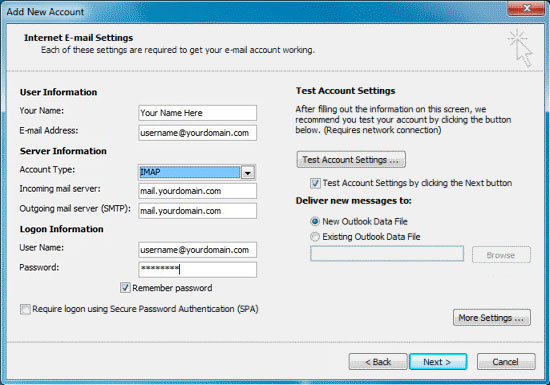Click the Test Account Settings heading text
Image resolution: width=550 pixels, height=385 pixels.
click(346, 91)
